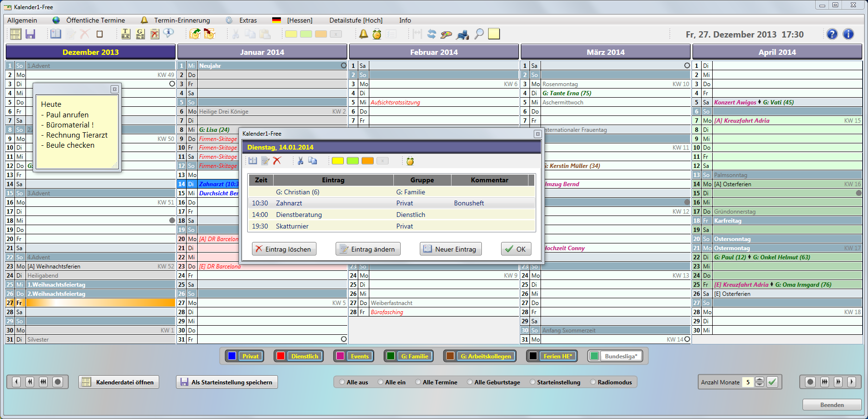Select the 14:00 Dienstberatung entry row

coord(390,215)
